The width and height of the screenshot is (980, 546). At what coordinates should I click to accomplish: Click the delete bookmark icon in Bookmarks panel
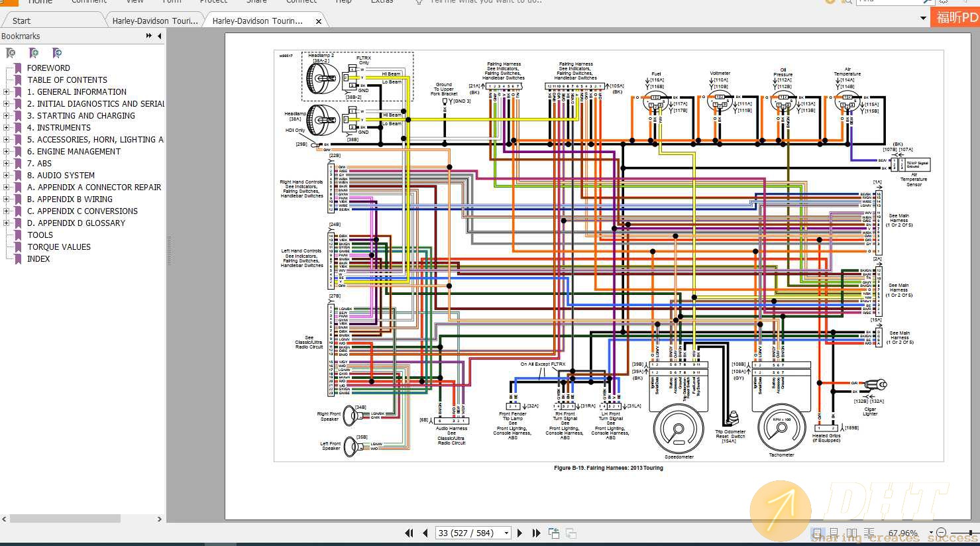coord(11,53)
